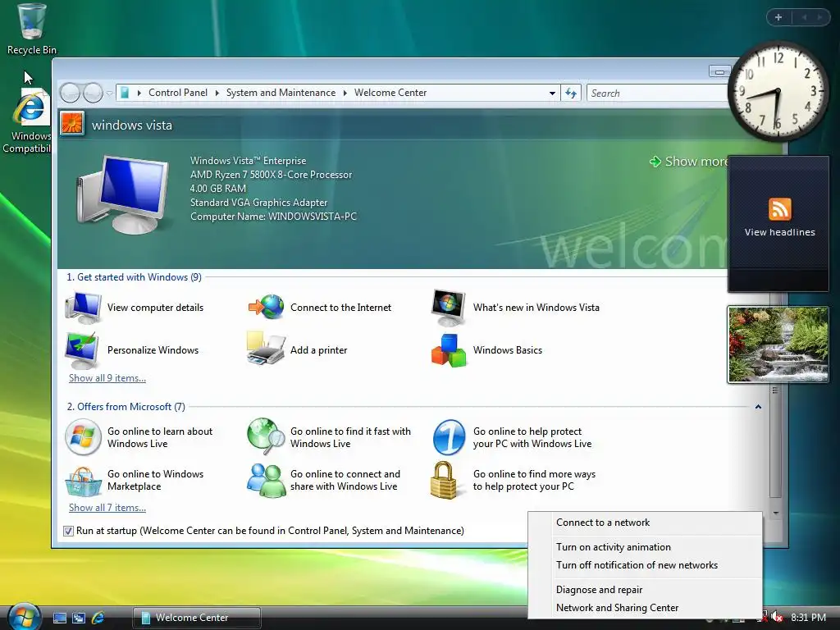Click the Back navigation button
Screen dimensions: 840x630
(71, 94)
